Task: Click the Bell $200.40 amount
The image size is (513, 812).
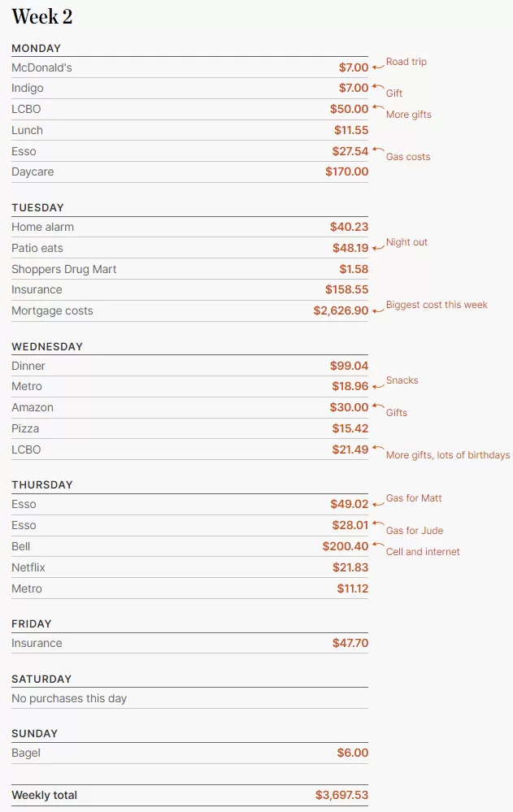Action: click(345, 546)
